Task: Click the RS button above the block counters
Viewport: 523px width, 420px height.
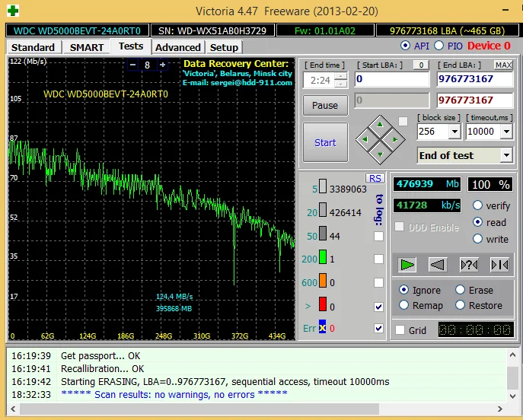Action: coord(375,178)
